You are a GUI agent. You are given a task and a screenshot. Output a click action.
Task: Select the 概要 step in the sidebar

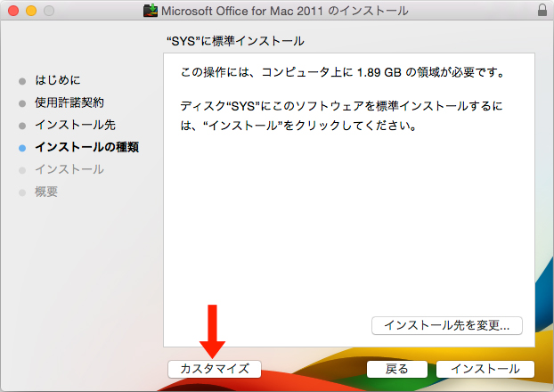tap(46, 192)
